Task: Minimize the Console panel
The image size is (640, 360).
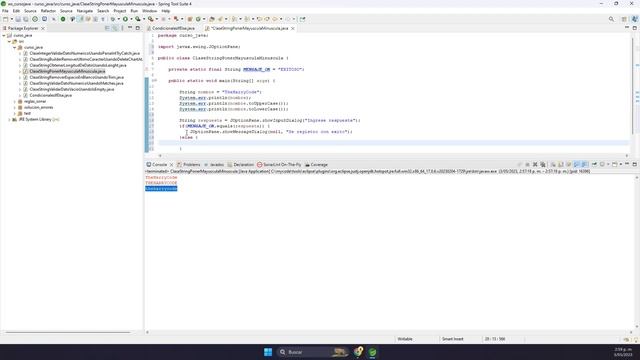Action: click(627, 164)
